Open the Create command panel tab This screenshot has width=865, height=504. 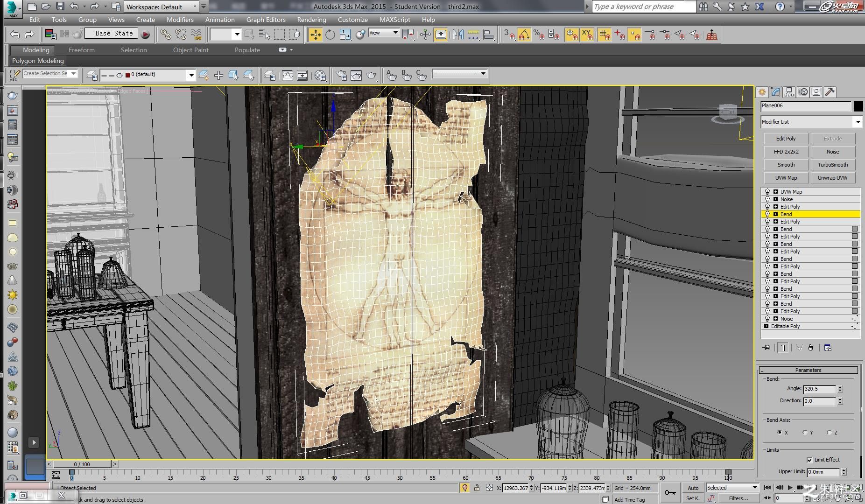point(762,92)
